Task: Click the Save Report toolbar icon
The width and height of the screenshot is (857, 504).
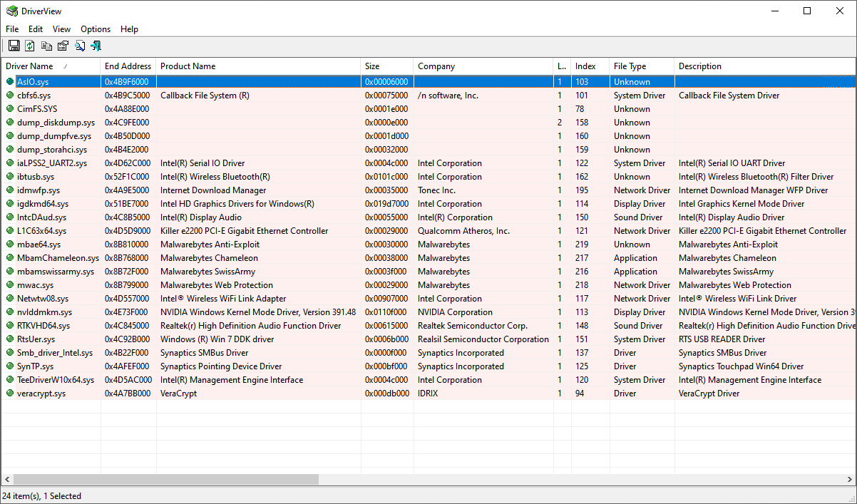Action: point(14,45)
